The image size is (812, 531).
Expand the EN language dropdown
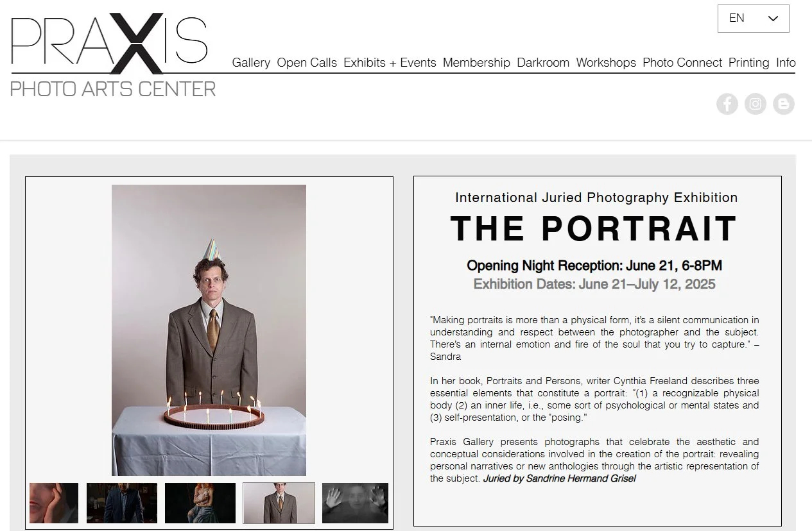[753, 19]
